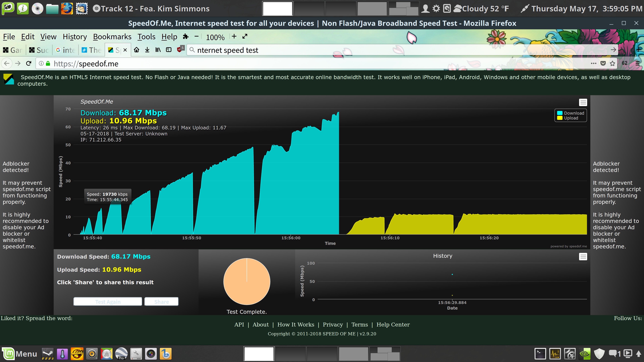The width and height of the screenshot is (644, 362).
Task: Toggle the Download series in legend
Action: [x=571, y=113]
